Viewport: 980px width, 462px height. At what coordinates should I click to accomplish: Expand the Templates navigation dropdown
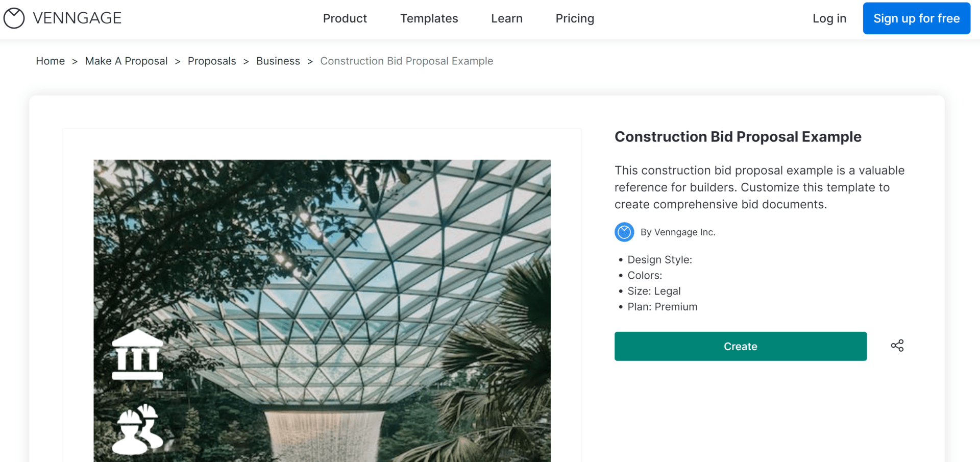pos(429,18)
